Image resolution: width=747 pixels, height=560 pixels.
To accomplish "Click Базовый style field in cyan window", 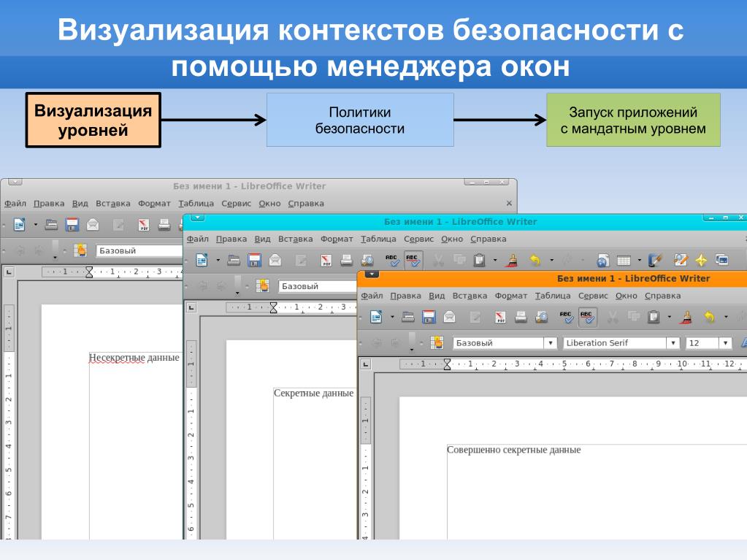I will point(317,286).
